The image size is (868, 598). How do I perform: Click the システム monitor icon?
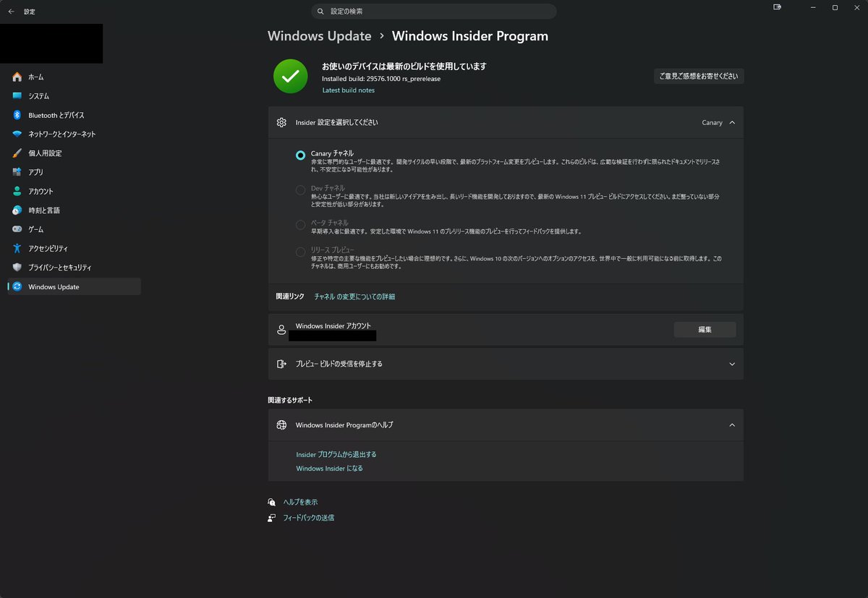pos(17,95)
